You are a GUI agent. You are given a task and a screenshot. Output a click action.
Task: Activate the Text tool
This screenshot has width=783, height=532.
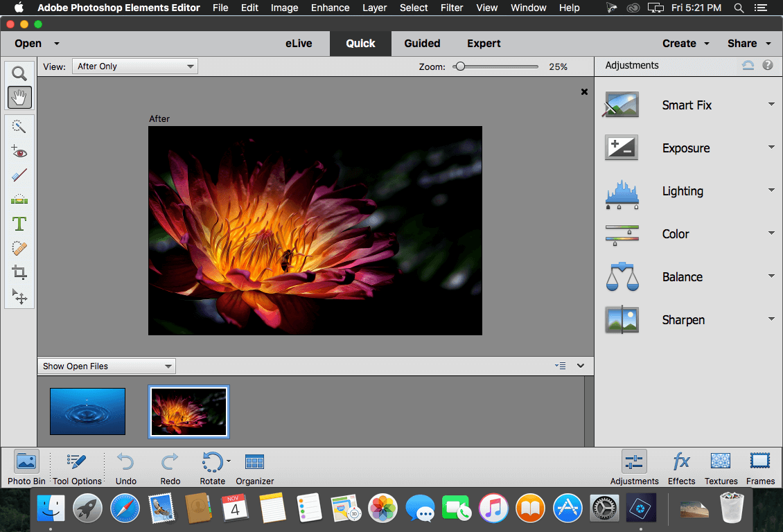(19, 224)
